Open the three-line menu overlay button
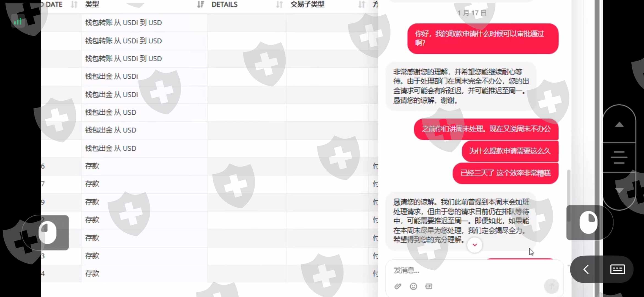 [x=619, y=157]
